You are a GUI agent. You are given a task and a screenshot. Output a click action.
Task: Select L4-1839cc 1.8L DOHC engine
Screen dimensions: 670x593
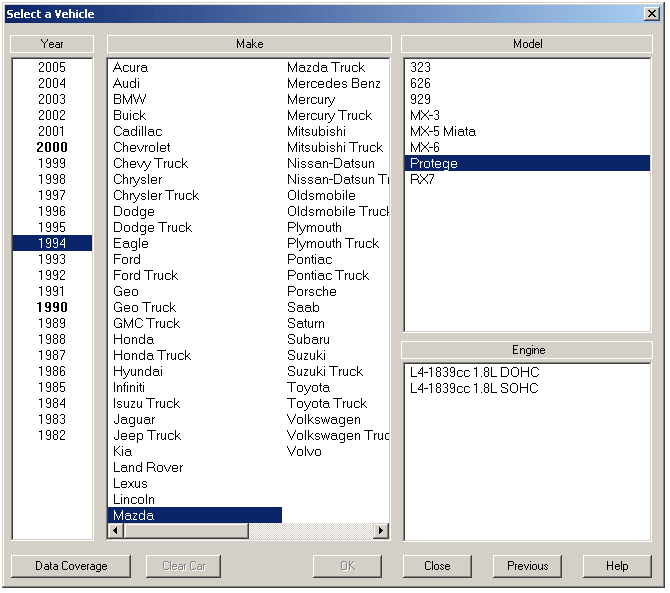coord(527,373)
